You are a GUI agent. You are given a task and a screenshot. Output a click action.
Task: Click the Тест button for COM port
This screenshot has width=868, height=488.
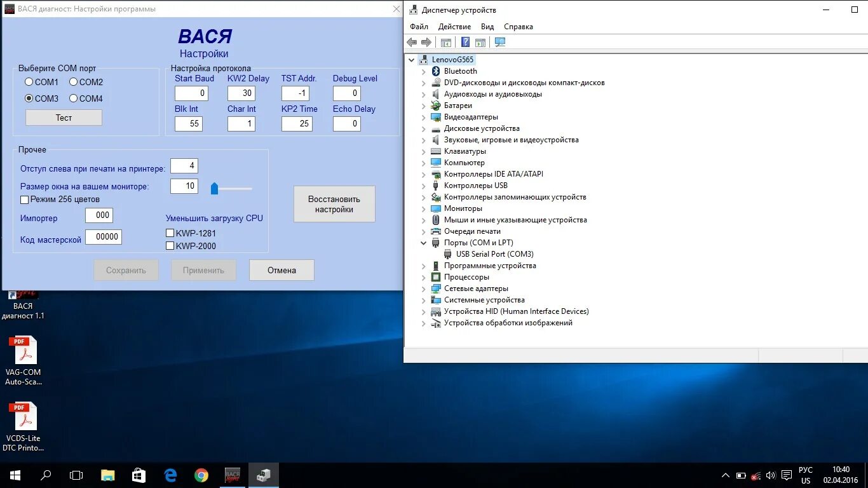[x=64, y=118]
